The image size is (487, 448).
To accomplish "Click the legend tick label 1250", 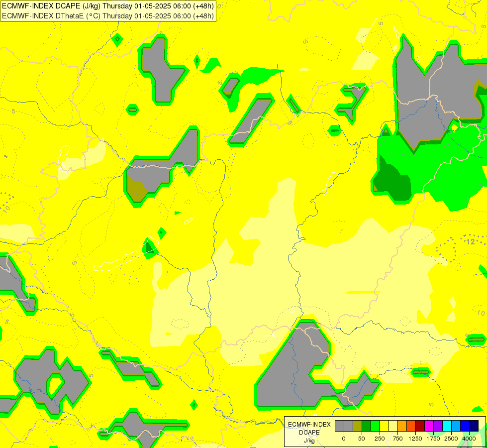I will pos(415,439).
